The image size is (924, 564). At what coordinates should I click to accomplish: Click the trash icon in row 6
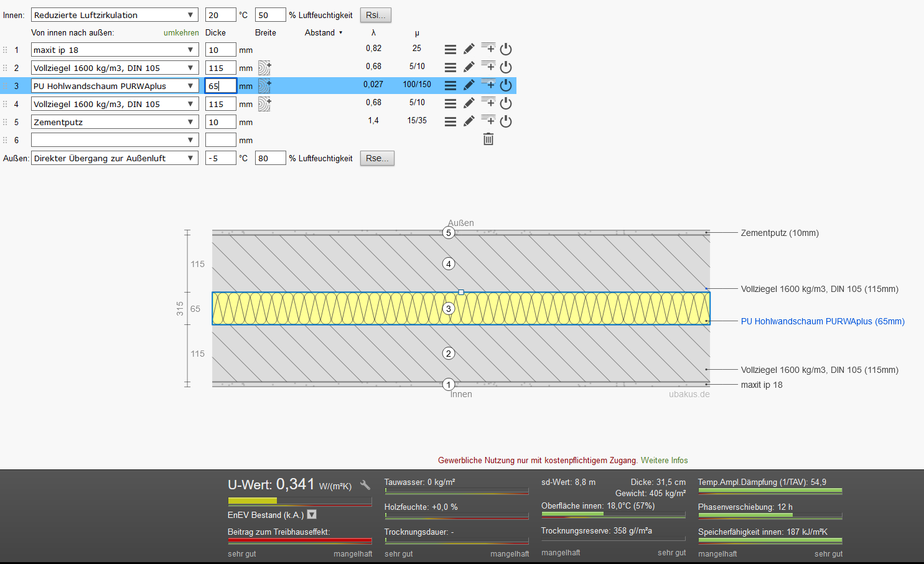click(488, 139)
